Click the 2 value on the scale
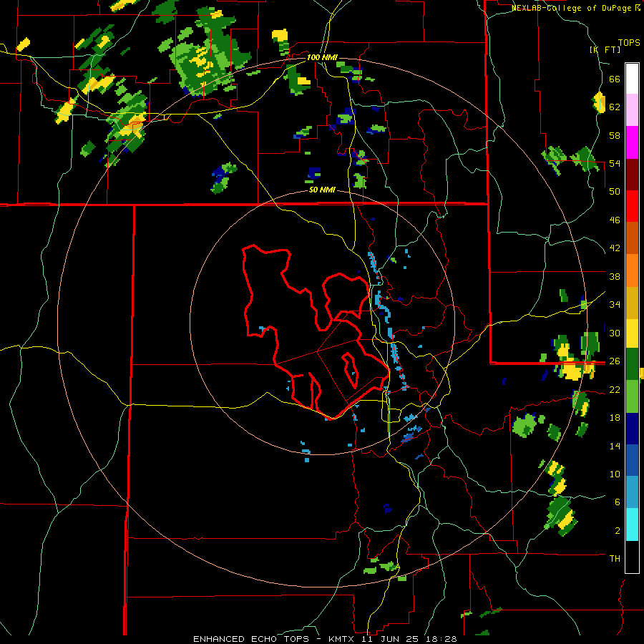644x644 pixels. tap(617, 531)
